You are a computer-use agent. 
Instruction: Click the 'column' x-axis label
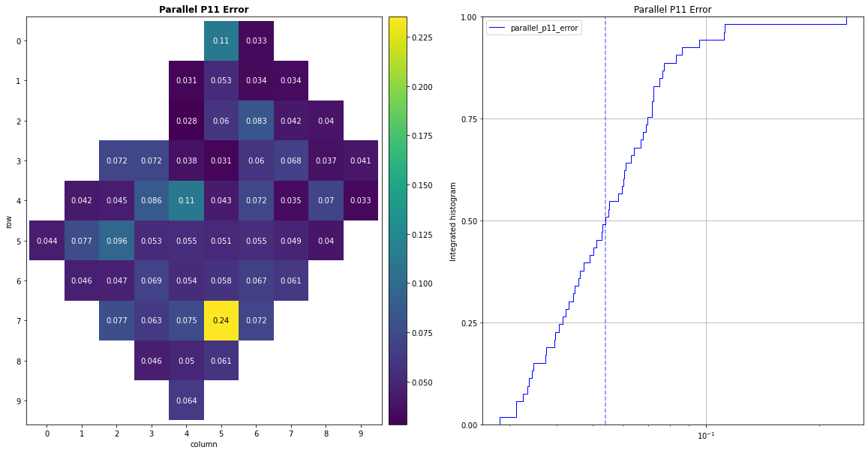204,444
